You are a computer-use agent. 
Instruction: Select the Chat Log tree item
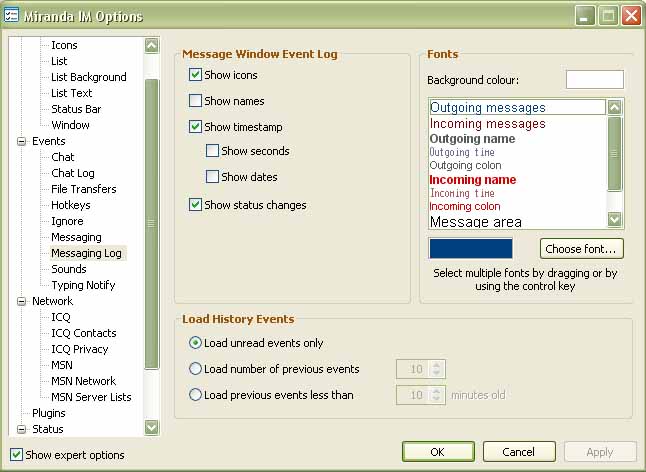[x=73, y=173]
